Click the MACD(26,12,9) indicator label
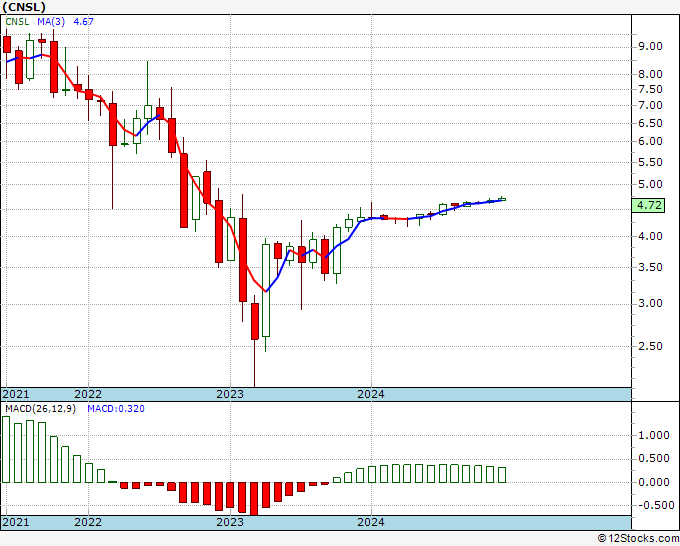 coord(40,409)
